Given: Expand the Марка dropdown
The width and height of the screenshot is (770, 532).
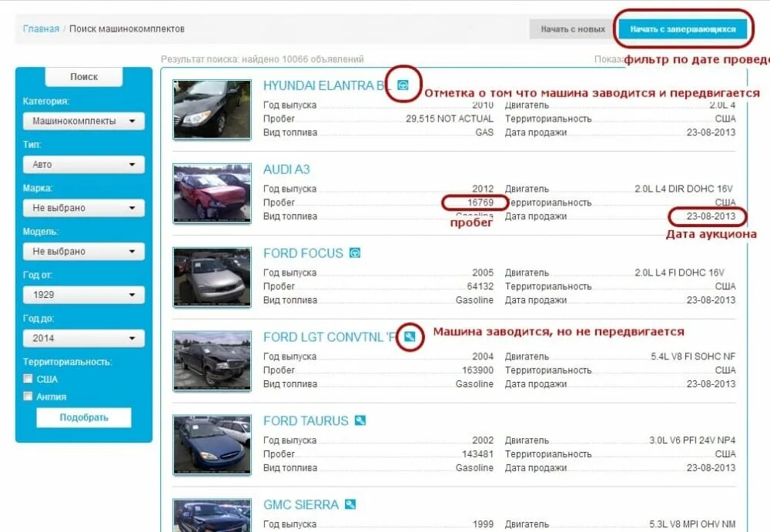Looking at the screenshot, I should pos(83,208).
